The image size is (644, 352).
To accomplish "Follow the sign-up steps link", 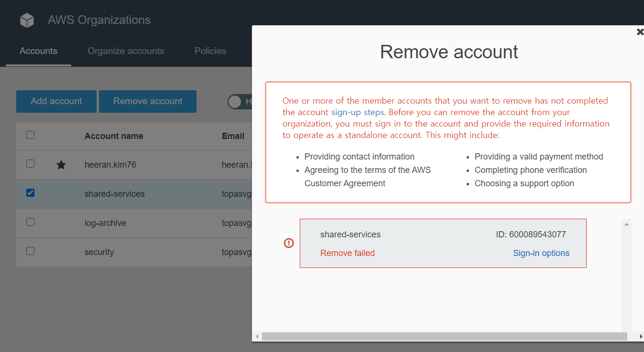I will click(x=358, y=113).
